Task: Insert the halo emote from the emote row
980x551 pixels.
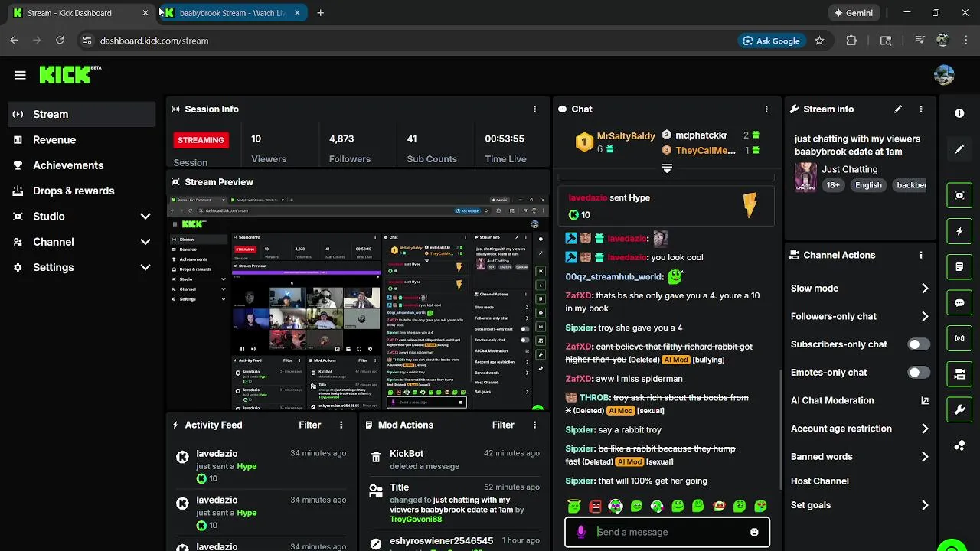Action: [x=574, y=506]
